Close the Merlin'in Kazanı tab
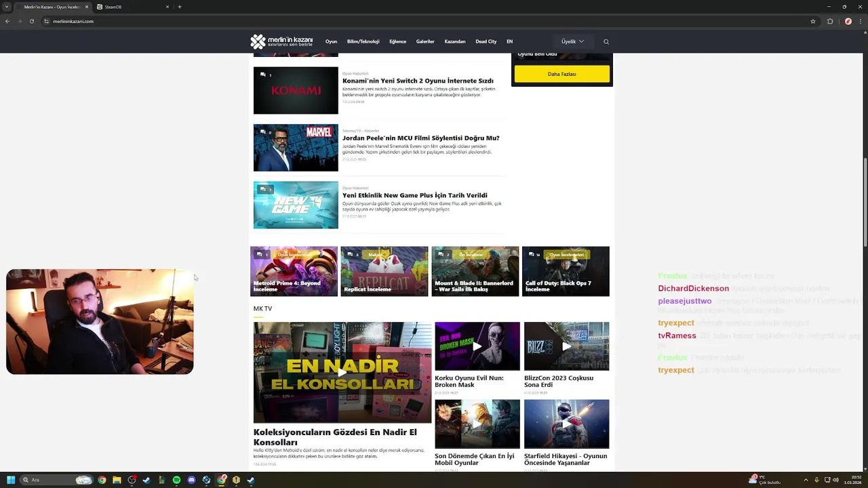The height and width of the screenshot is (488, 868). point(87,7)
